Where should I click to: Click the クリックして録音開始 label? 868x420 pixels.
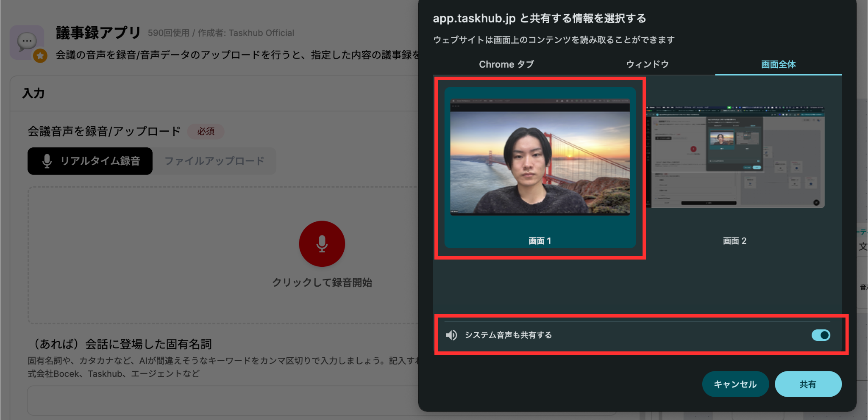tap(322, 282)
